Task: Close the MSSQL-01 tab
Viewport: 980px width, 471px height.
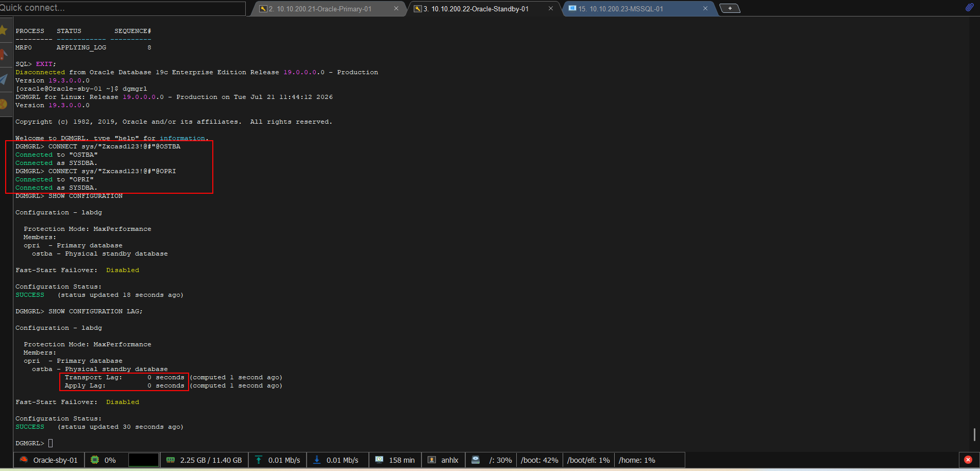Action: (705, 9)
